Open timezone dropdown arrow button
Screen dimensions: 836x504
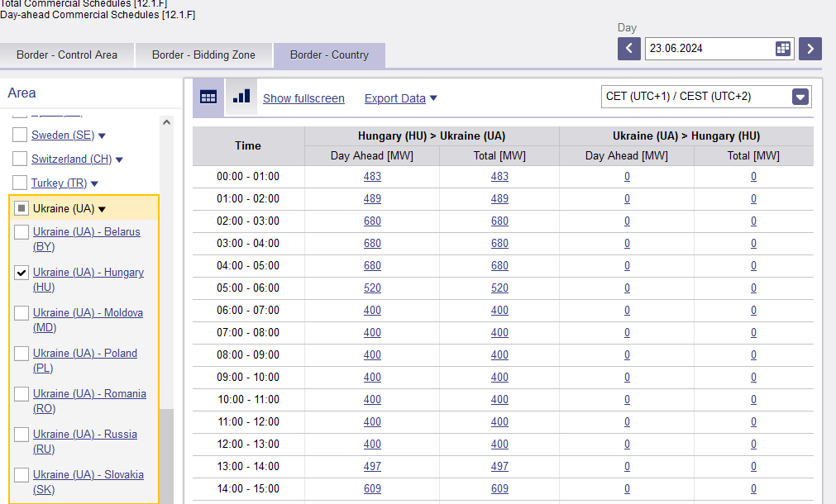[800, 97]
